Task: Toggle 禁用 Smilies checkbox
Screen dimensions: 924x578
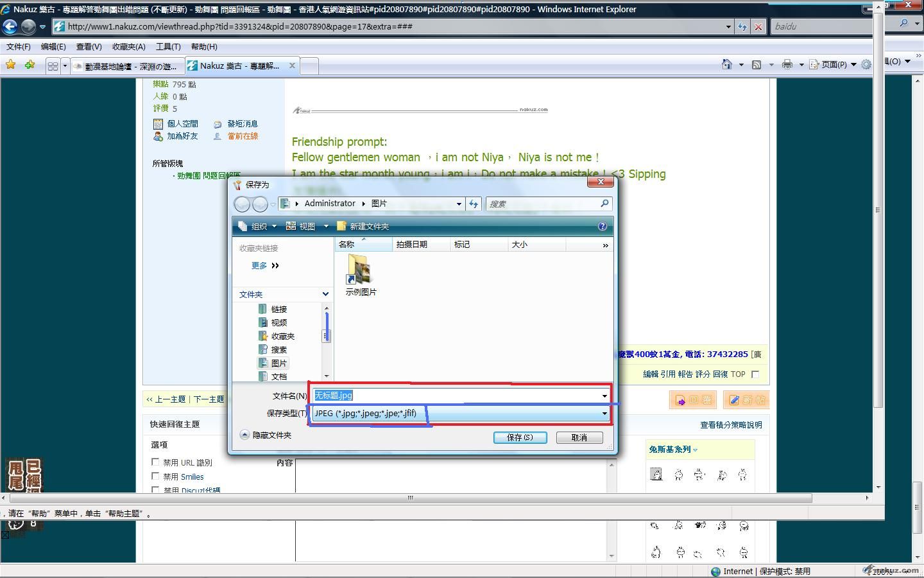Action: [155, 476]
